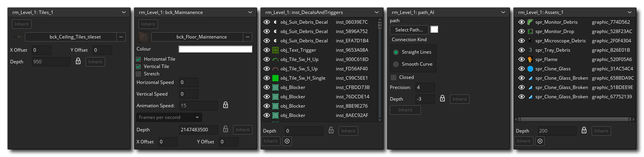Screen dimensions: 644x157
Task: Hide the spr_Flame asset
Action: coord(521,59)
